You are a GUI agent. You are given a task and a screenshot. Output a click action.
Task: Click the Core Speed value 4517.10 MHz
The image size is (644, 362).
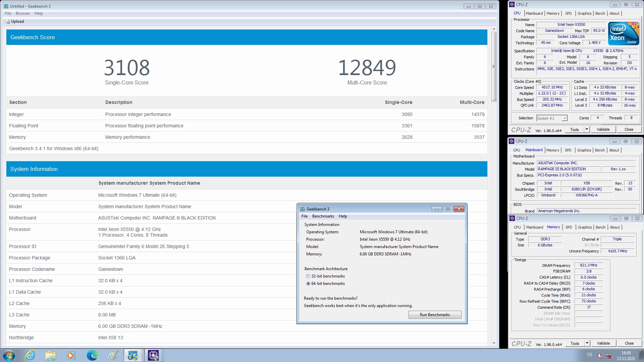552,87
